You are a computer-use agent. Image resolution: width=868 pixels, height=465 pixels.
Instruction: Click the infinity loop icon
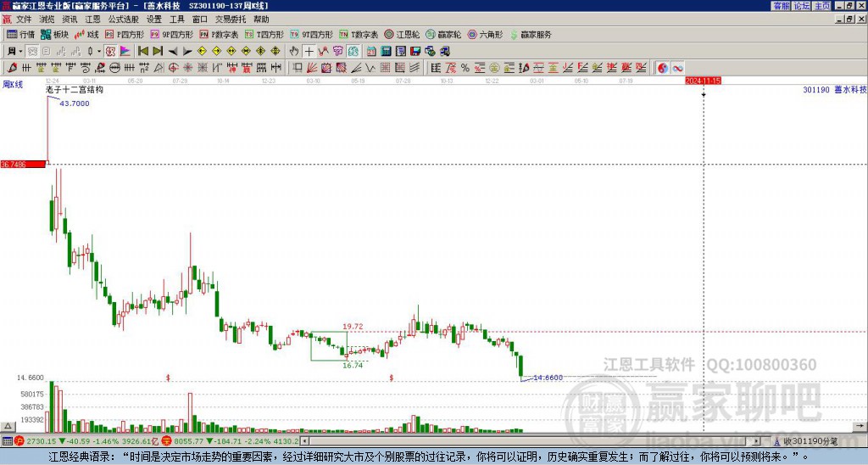(677, 68)
